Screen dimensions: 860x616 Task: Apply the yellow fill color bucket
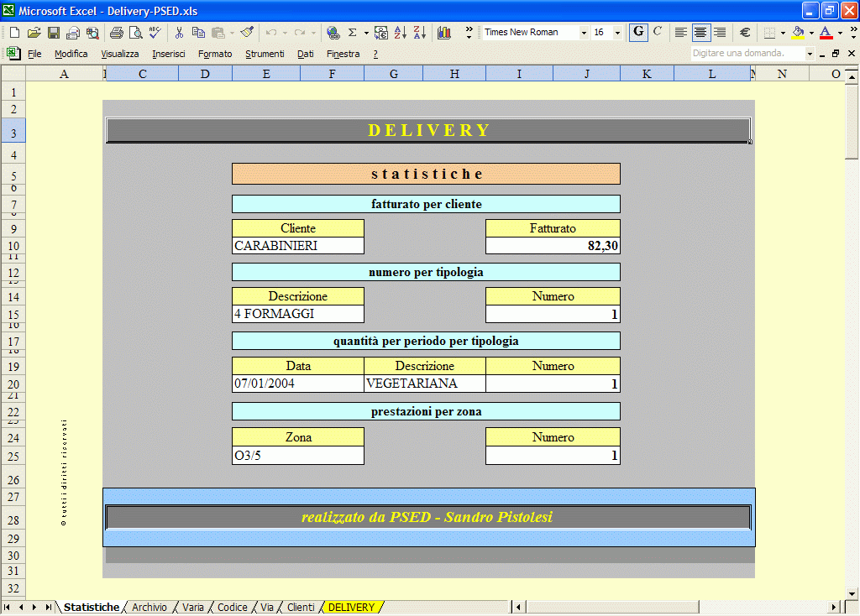tap(799, 33)
